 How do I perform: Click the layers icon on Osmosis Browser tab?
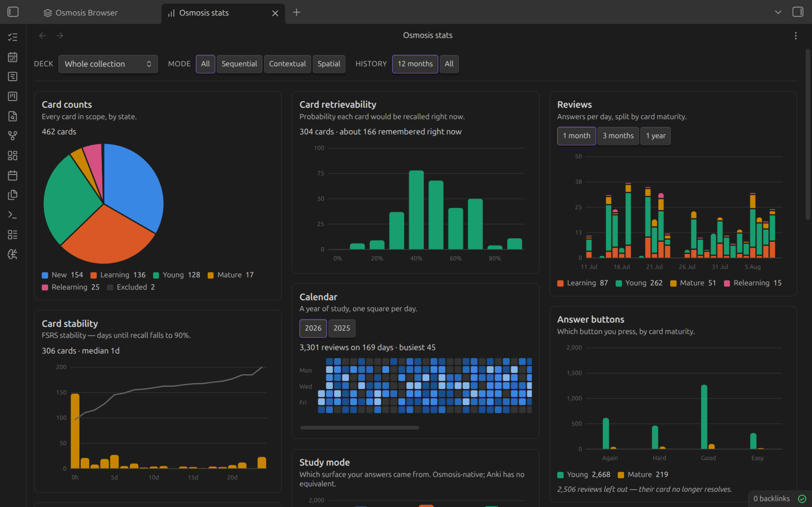coord(48,13)
